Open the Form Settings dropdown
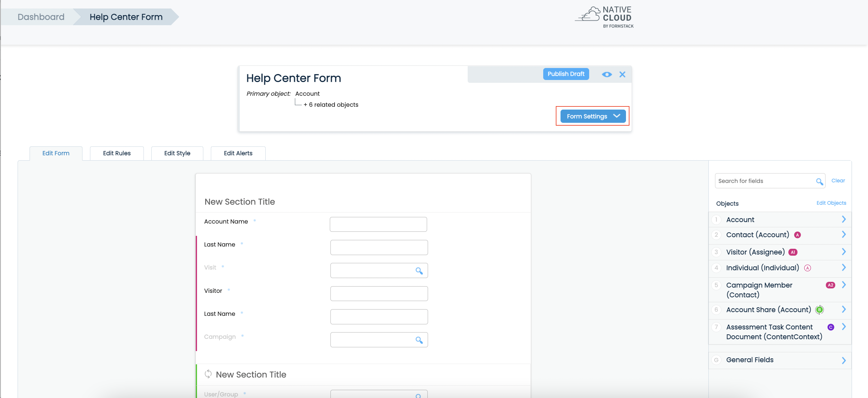This screenshot has height=398, width=868. pyautogui.click(x=592, y=116)
